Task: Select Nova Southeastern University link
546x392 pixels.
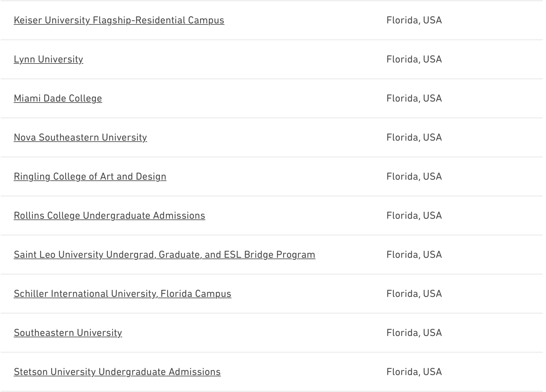Action: point(80,137)
